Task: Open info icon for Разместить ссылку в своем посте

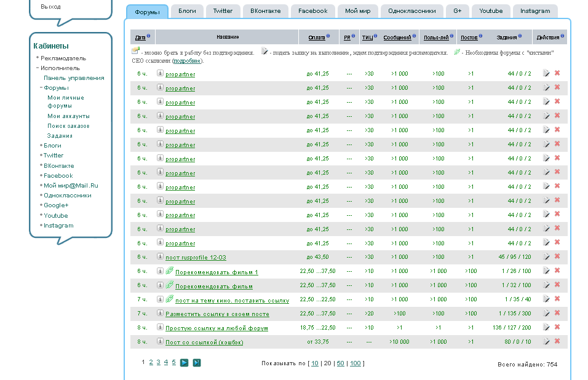Action: [160, 313]
